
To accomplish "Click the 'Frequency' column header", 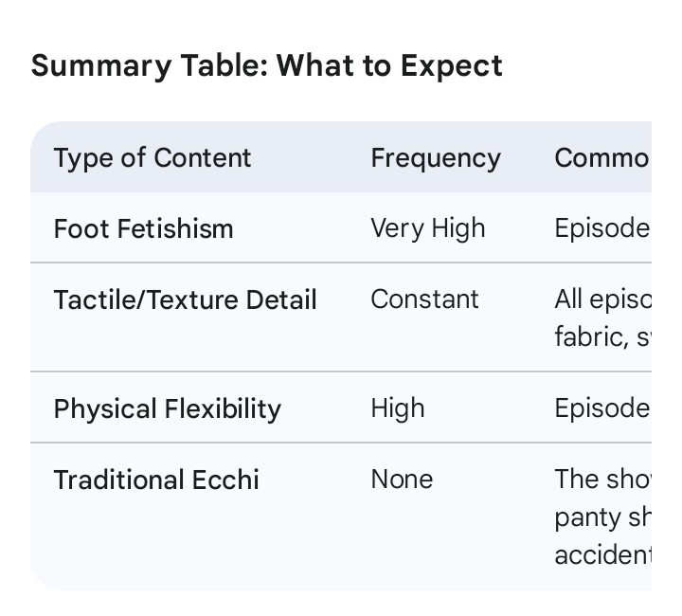I will [x=436, y=157].
